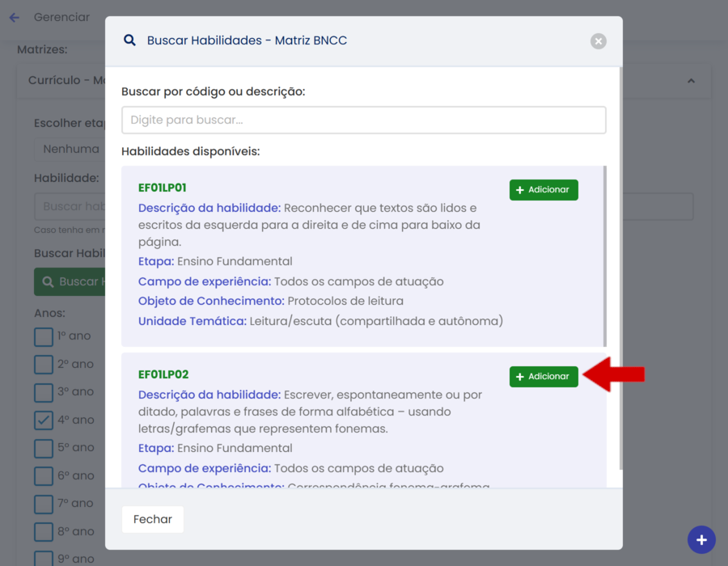Select the 5º ano checkbox

44,448
